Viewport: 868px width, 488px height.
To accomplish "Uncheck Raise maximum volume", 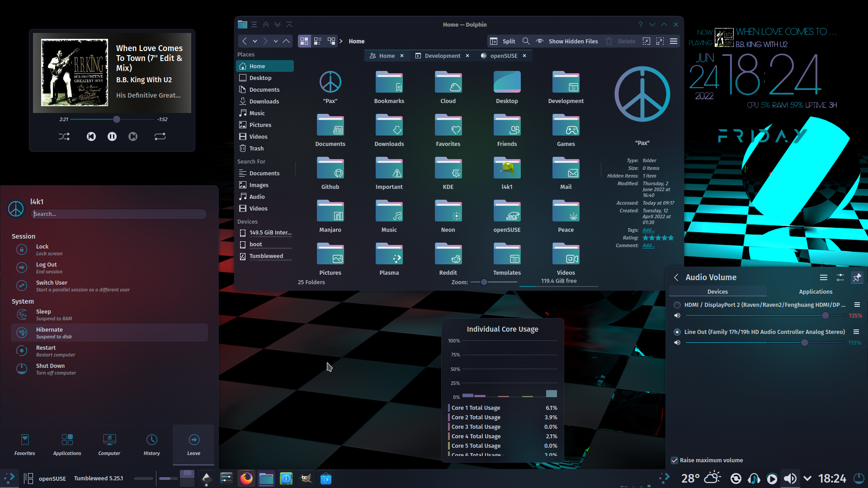I will click(x=675, y=460).
